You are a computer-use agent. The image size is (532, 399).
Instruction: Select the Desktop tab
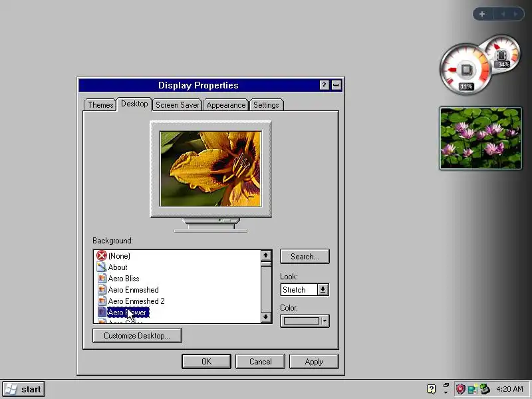[134, 104]
